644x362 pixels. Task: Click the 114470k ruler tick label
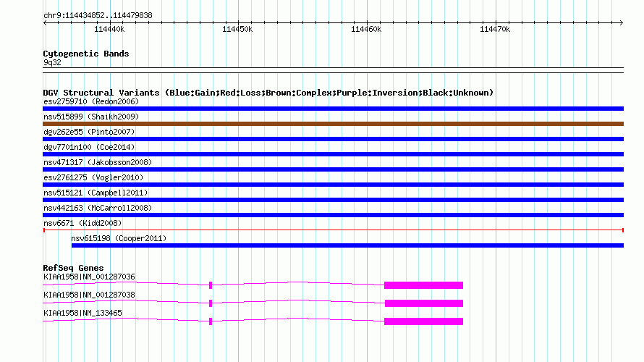click(x=495, y=29)
